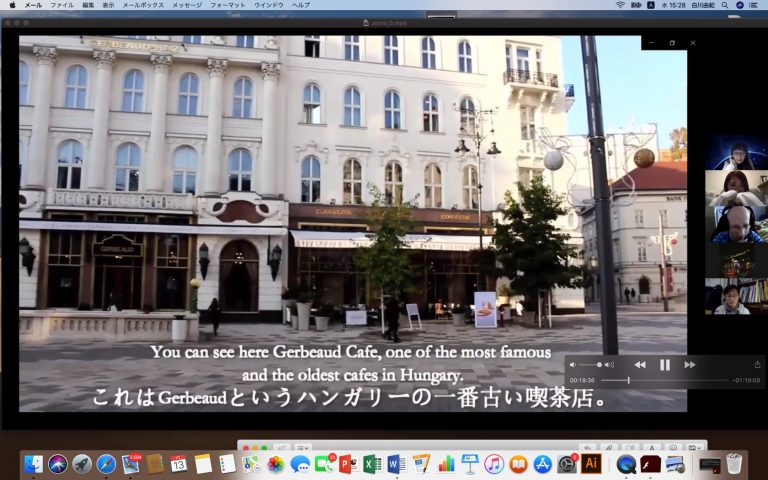Open the 表示 menu

pyautogui.click(x=108, y=5)
